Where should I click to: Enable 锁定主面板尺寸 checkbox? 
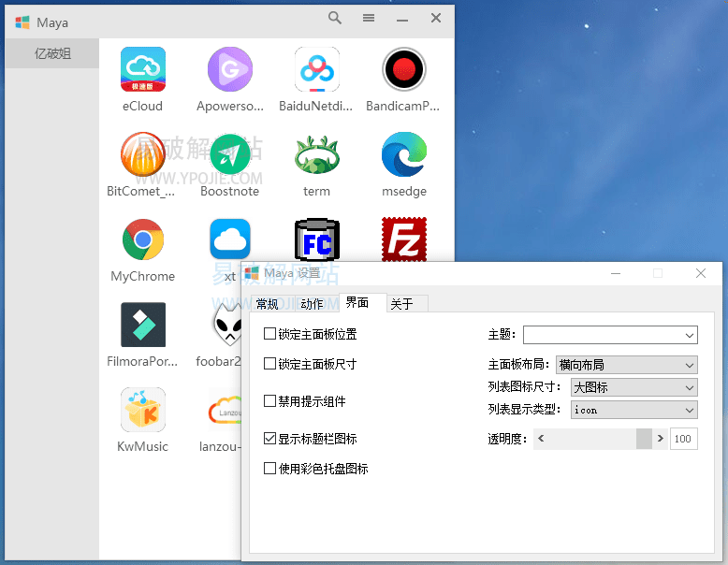(269, 364)
